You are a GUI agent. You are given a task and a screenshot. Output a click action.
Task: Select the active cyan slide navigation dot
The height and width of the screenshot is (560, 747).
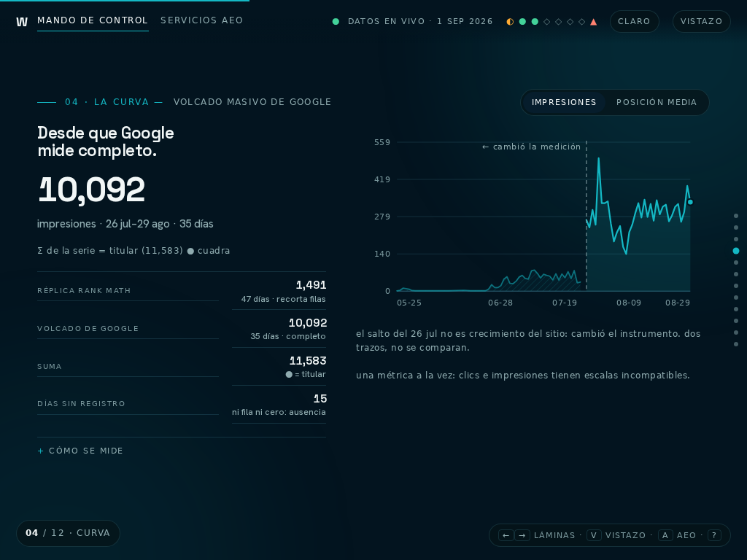pos(736,251)
